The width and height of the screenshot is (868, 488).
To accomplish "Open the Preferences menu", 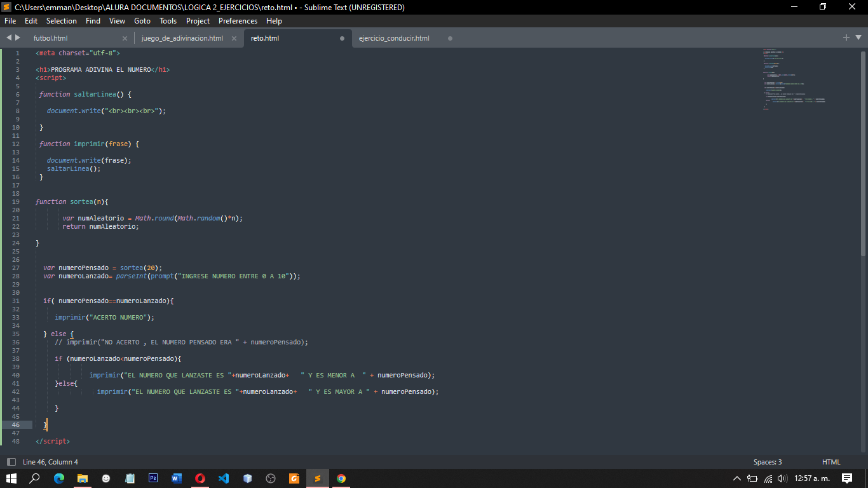I will point(238,21).
